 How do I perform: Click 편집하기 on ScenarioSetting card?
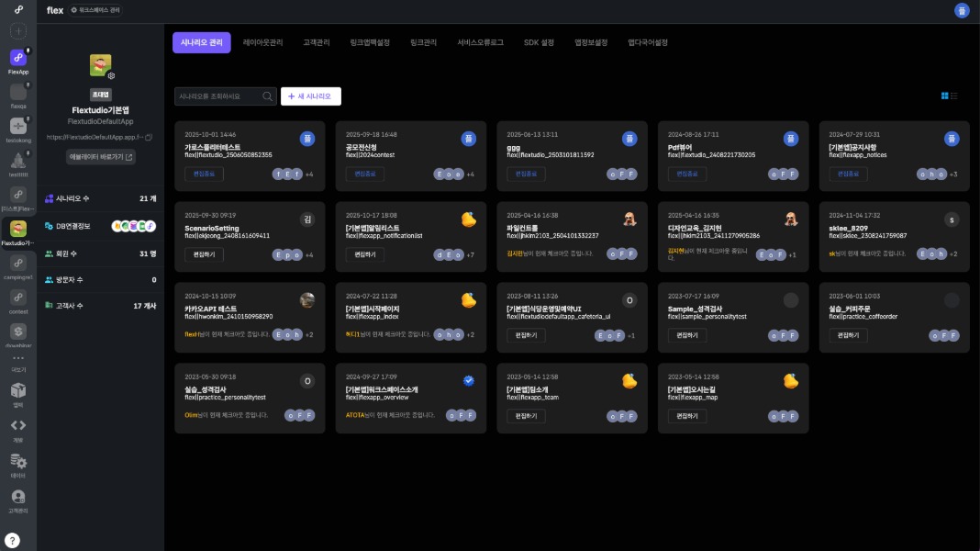(204, 254)
